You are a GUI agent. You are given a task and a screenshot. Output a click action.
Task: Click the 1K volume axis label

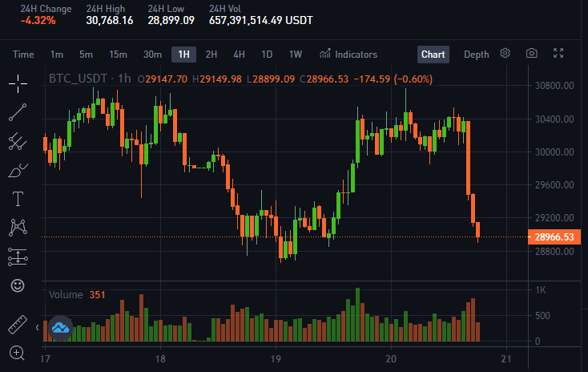tap(541, 289)
